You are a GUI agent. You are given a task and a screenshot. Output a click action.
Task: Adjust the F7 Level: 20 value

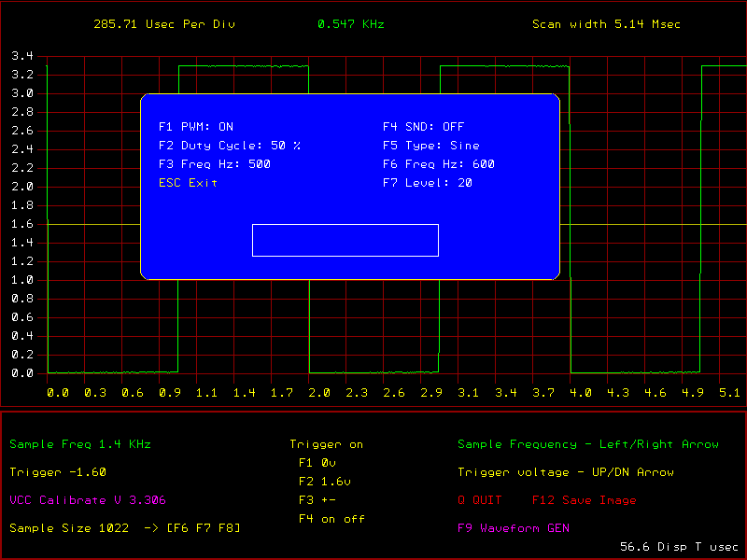427,183
